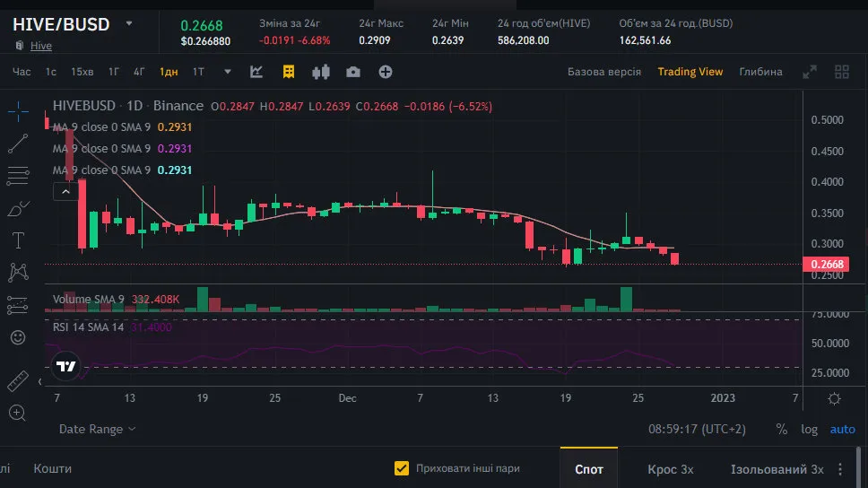
Task: Select the Крос 3x margin tab
Action: click(671, 469)
